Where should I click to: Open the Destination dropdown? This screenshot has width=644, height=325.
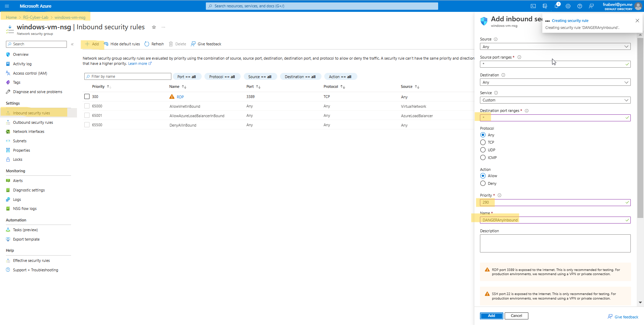point(555,82)
